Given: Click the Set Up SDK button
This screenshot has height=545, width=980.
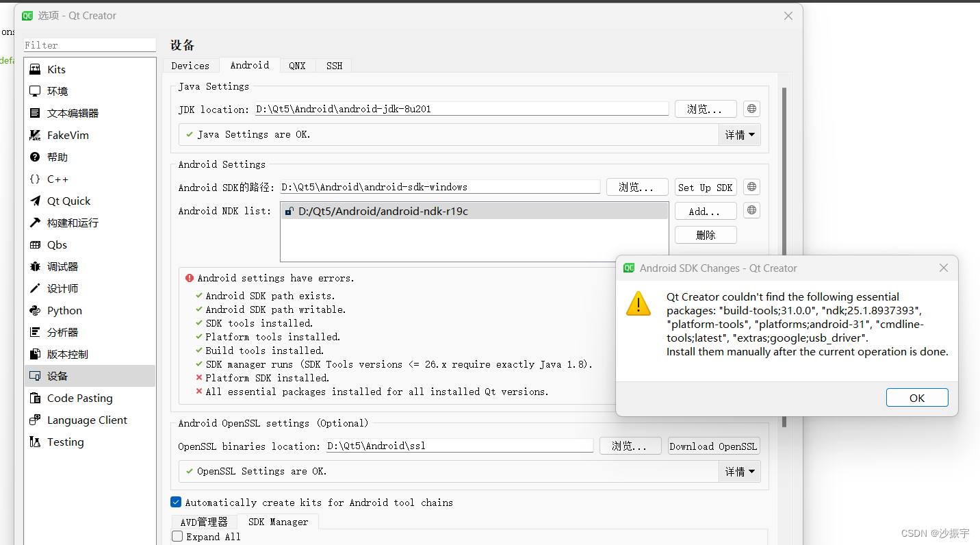Looking at the screenshot, I should point(706,187).
